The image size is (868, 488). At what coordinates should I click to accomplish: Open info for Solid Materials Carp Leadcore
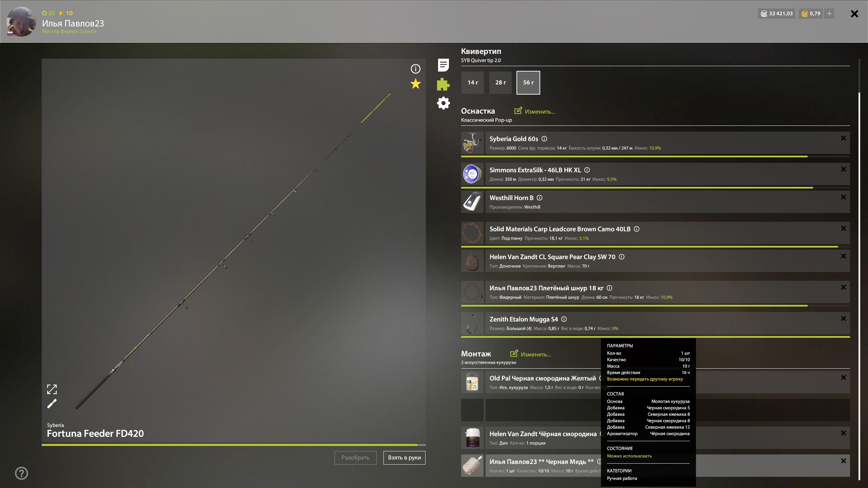pos(637,229)
